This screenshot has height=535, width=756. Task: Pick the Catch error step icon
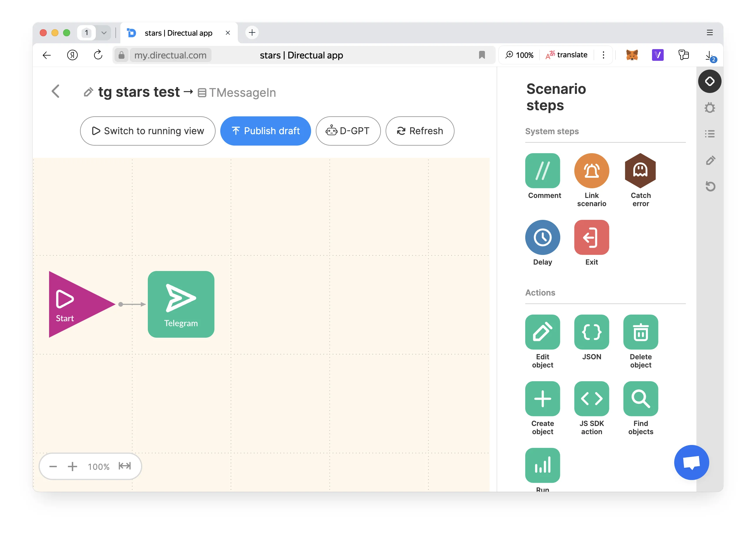(640, 171)
